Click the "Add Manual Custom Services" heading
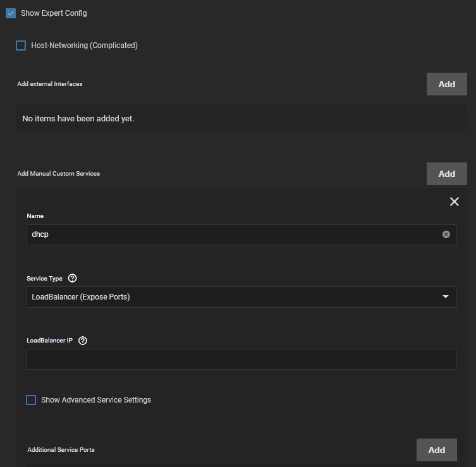The width and height of the screenshot is (476, 467). pos(58,174)
